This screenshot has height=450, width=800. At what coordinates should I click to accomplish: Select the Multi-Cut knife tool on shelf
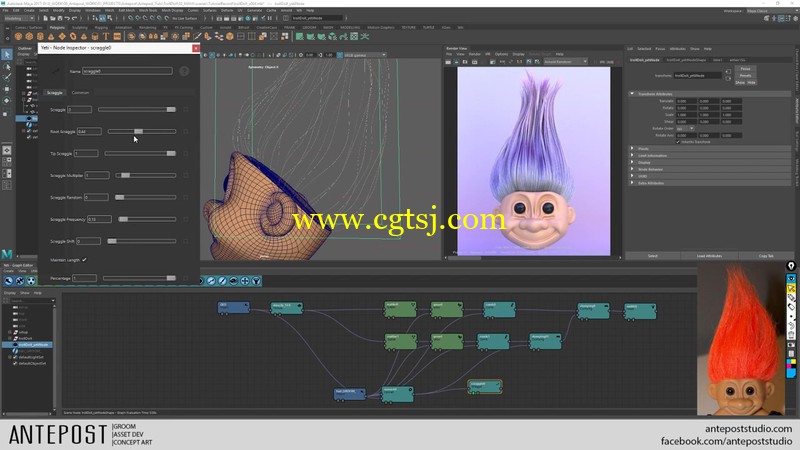pos(197,37)
